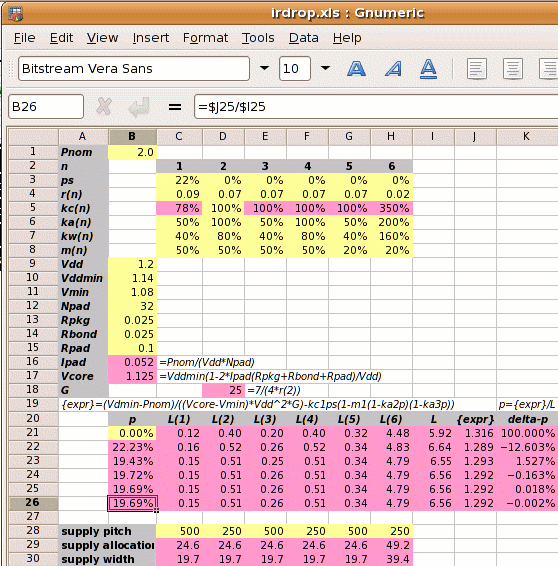
Task: Click the Gnumeric window icon
Action: [x=15, y=14]
